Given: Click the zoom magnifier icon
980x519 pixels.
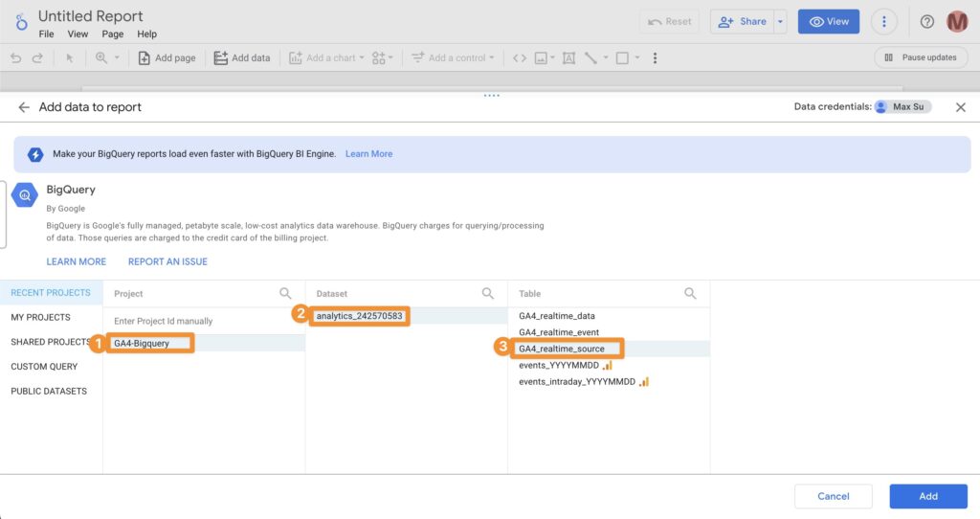Looking at the screenshot, I should click(x=100, y=57).
